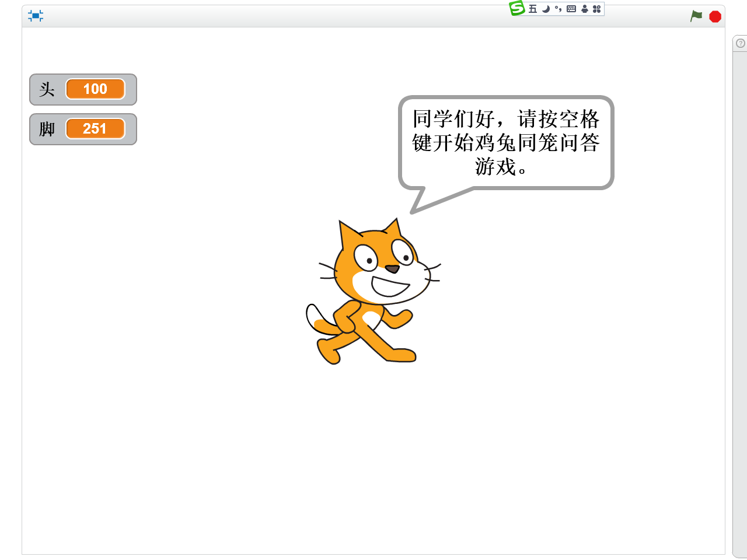The height and width of the screenshot is (560, 747).
Task: Toggle Chinese punctuation mode in IME bar
Action: click(x=558, y=9)
